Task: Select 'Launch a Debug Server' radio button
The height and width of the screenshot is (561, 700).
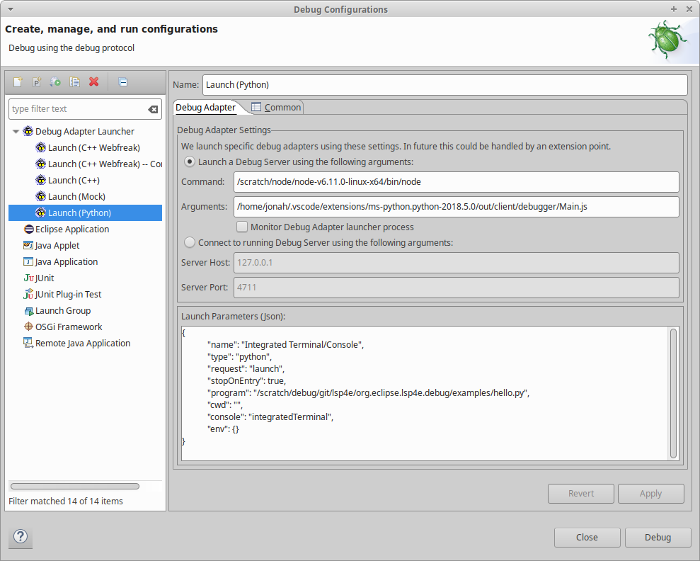Action: (x=190, y=161)
